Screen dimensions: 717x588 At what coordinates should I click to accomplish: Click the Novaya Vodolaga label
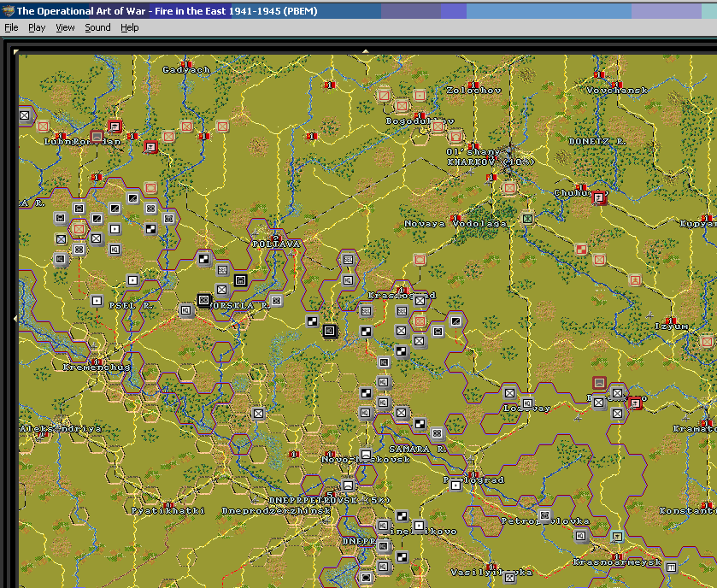pos(455,224)
